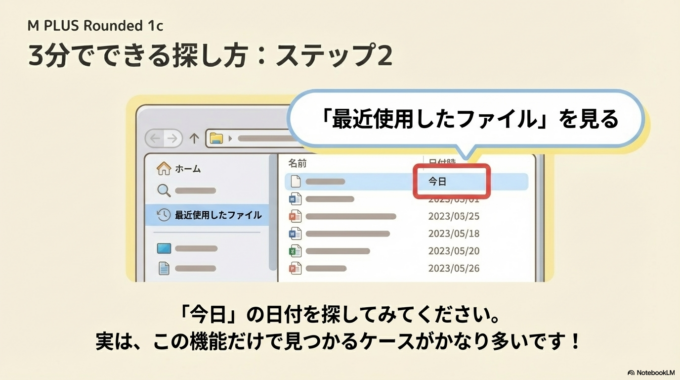Click the folder icon in address bar
Screen dimensions: 680x380
tap(216, 138)
